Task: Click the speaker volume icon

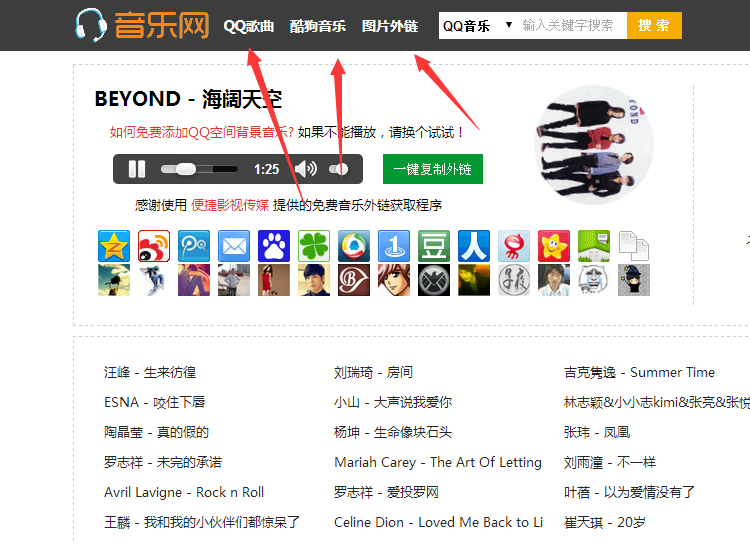Action: click(306, 169)
